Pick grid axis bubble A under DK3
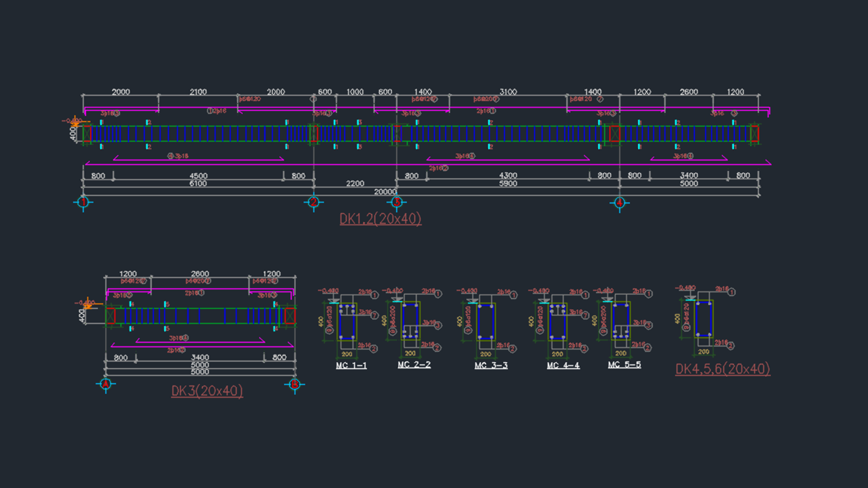 pyautogui.click(x=105, y=384)
